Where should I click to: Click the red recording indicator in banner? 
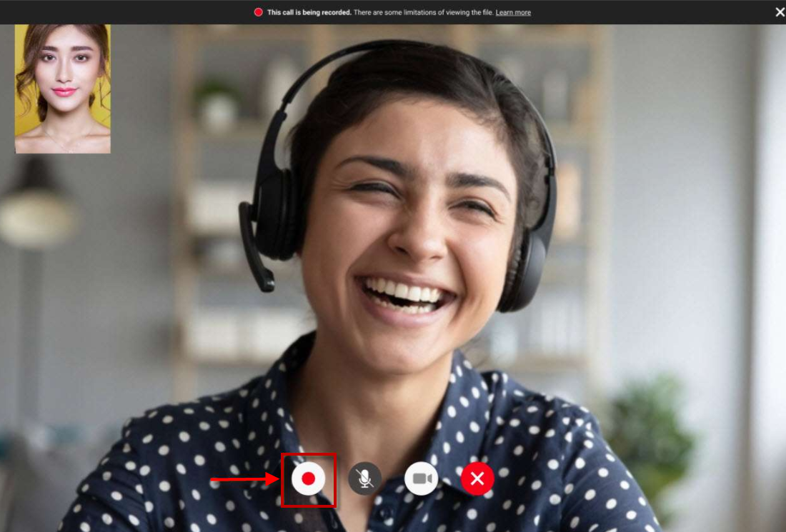click(259, 12)
